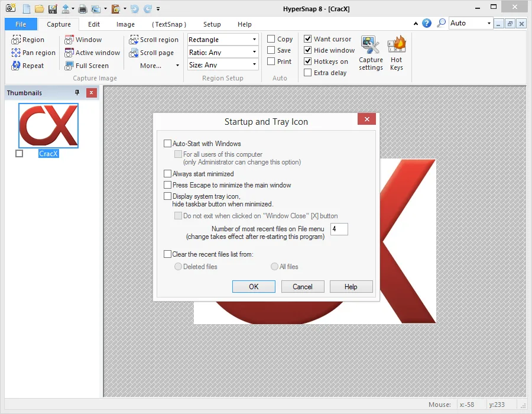
Task: Switch to the (TextSnap) tab
Action: (169, 24)
